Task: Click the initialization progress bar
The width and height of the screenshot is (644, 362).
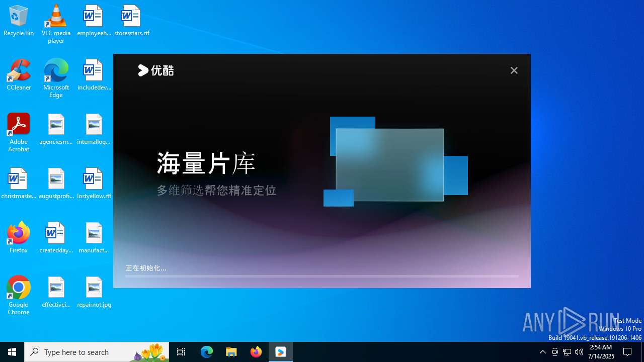Action: (322, 276)
